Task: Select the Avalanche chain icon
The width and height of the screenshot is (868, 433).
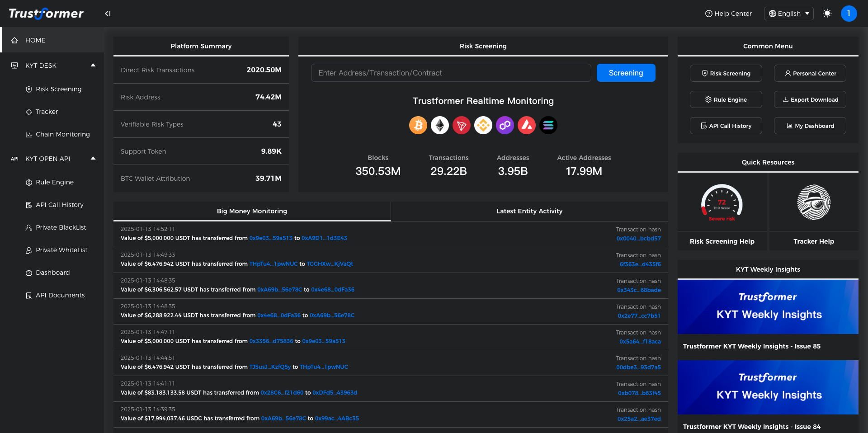Action: tap(527, 125)
